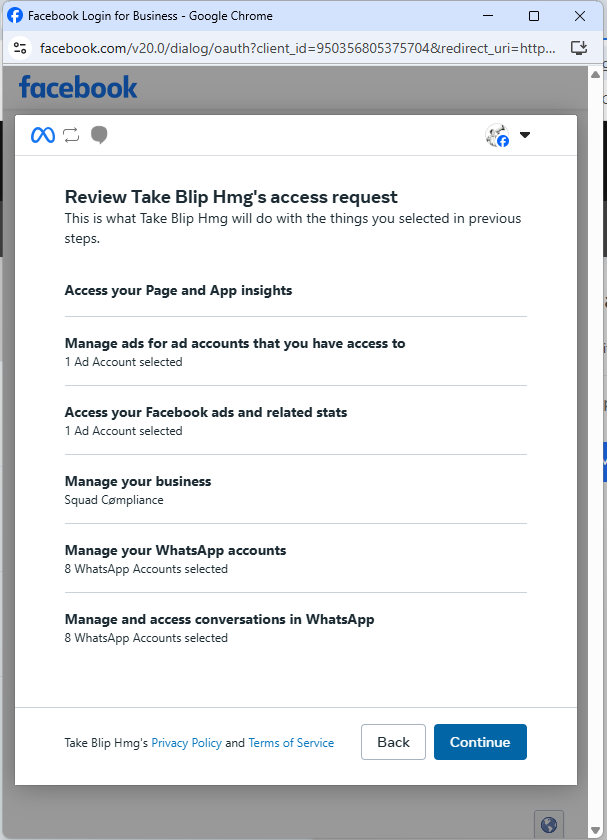Click the install app icon in address bar
Image resolution: width=607 pixels, height=840 pixels.
pyautogui.click(x=578, y=48)
